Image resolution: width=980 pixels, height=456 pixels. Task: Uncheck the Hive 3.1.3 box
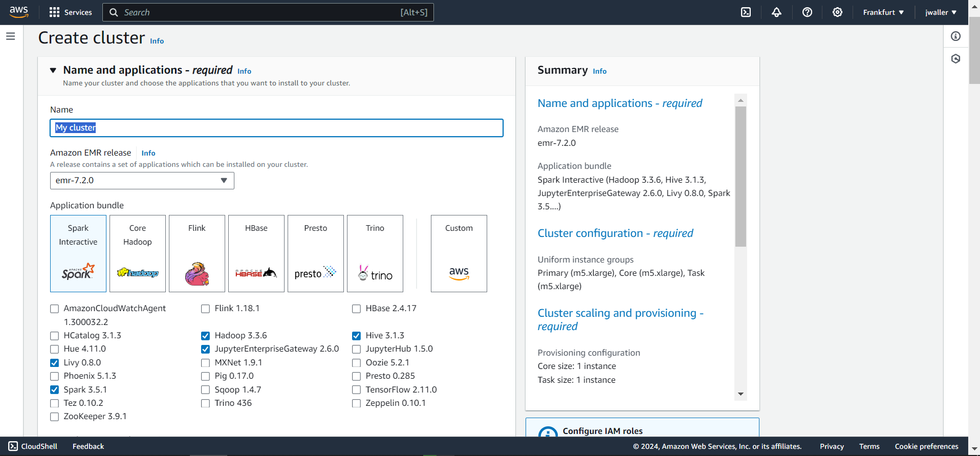click(x=356, y=336)
